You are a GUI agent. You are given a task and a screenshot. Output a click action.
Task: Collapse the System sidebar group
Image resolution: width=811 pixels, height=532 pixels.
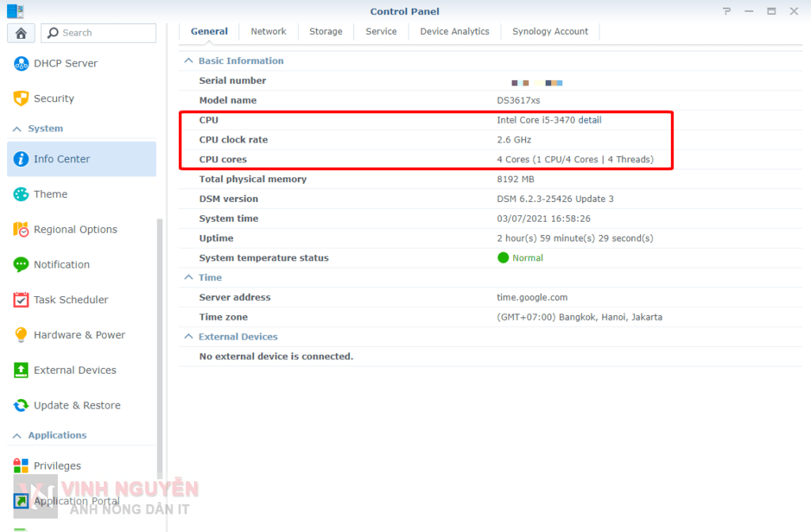[x=17, y=128]
